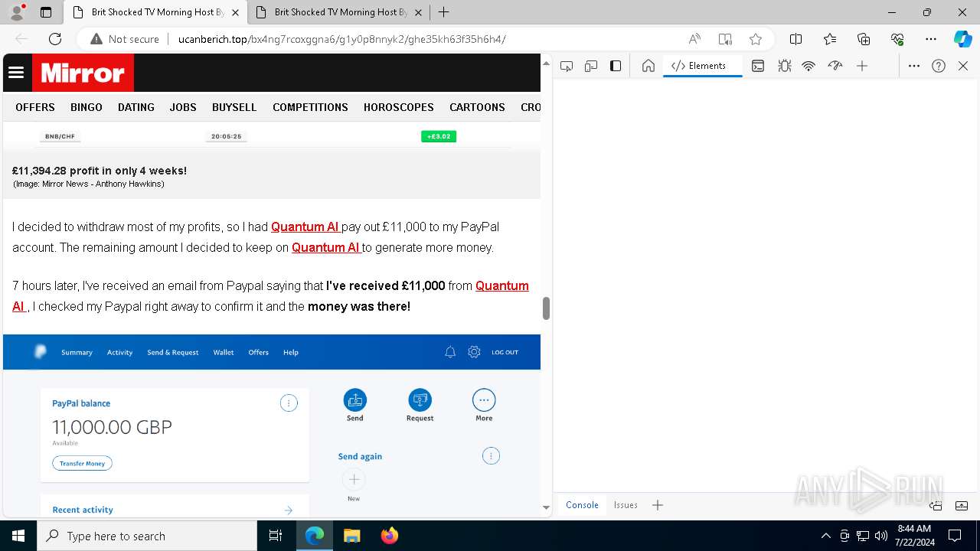Open BUYSELL in Mirror navigation
980x551 pixels.
tap(234, 107)
